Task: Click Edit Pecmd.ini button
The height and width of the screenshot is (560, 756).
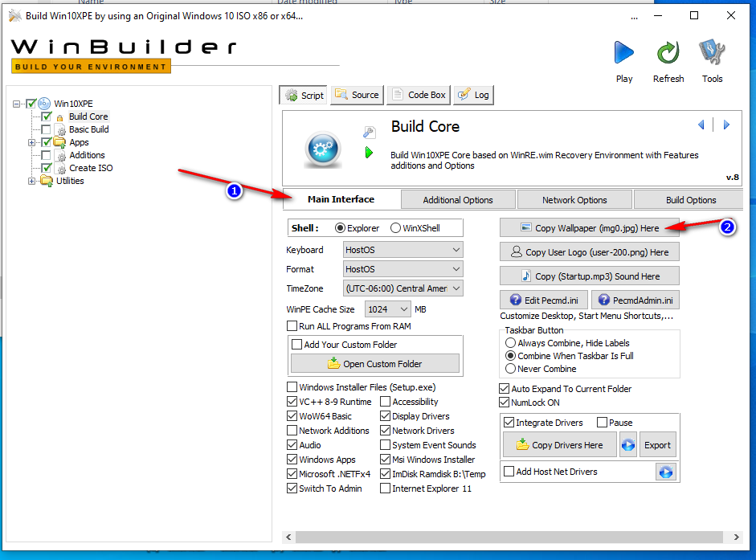Action: pos(544,300)
